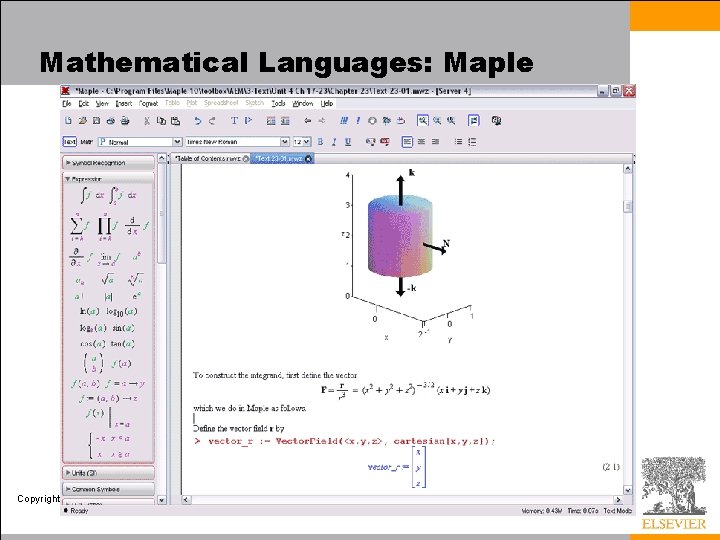
Task: Toggle Italic formatting
Action: point(334,142)
